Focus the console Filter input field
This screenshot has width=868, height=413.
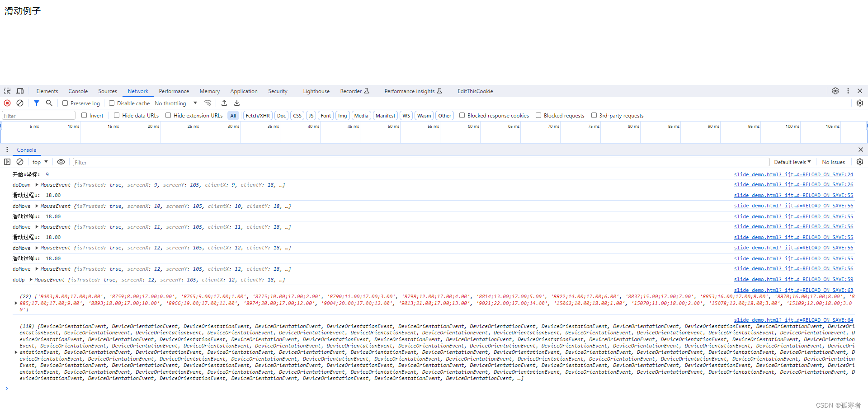[x=421, y=162]
